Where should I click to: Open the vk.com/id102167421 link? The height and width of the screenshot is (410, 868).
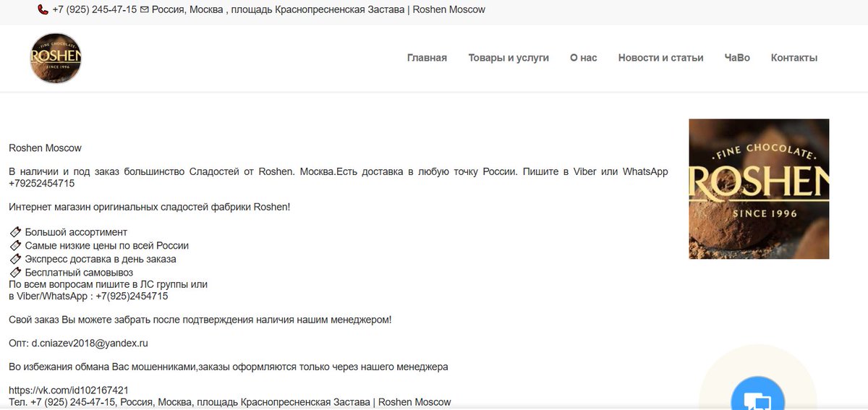[69, 390]
